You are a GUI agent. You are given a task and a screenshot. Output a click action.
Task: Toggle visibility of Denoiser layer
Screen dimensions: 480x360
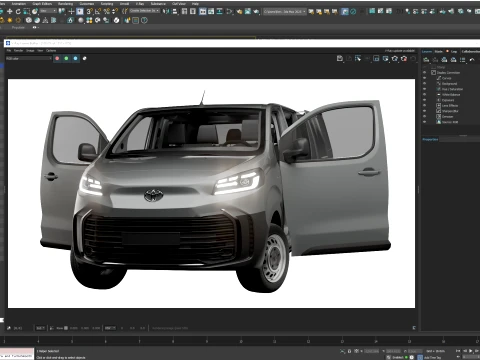tap(425, 117)
